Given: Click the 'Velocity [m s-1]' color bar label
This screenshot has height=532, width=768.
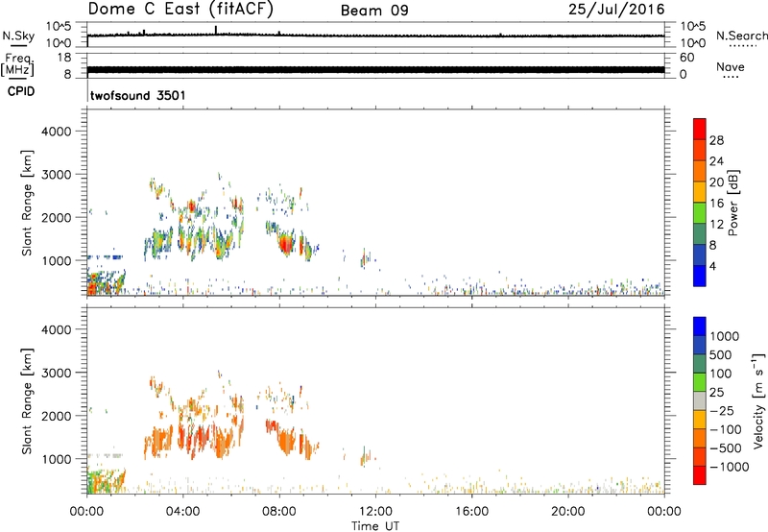Looking at the screenshot, I should [758, 400].
